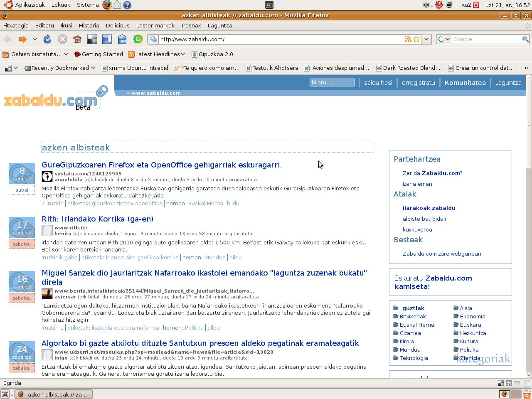Open the albiste bat bidali link

coord(424,219)
